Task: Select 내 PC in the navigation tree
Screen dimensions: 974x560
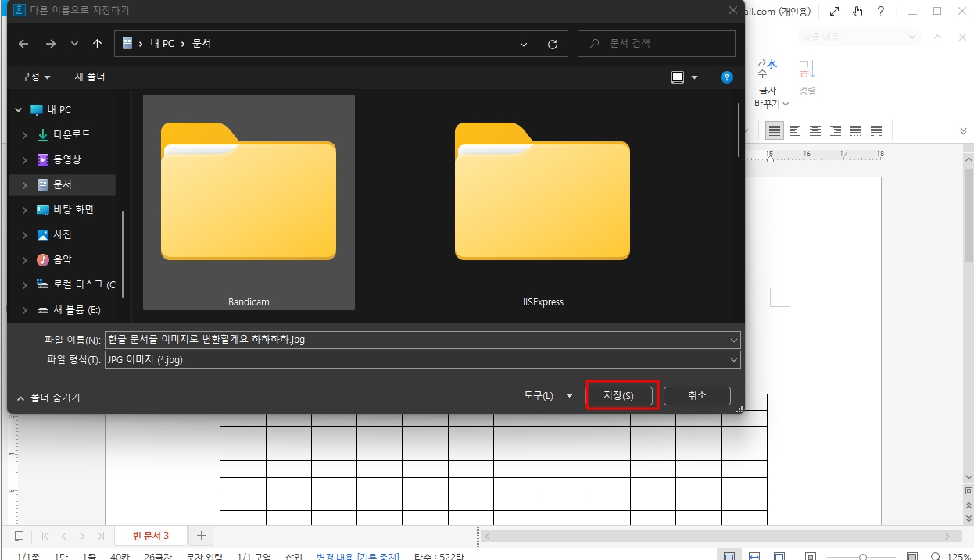Action: point(59,110)
